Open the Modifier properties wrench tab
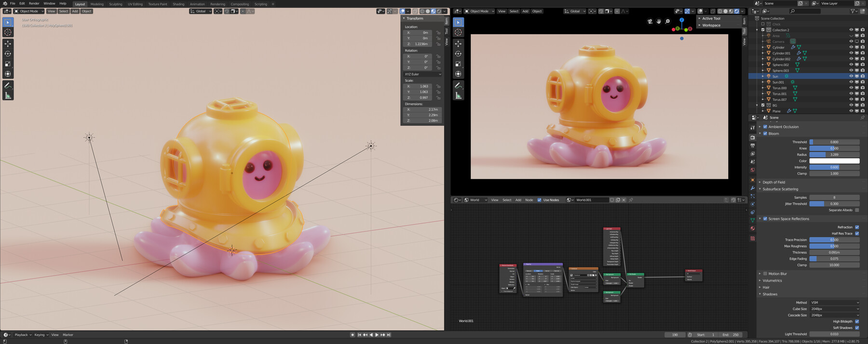Image resolution: width=868 pixels, height=344 pixels. click(x=752, y=188)
